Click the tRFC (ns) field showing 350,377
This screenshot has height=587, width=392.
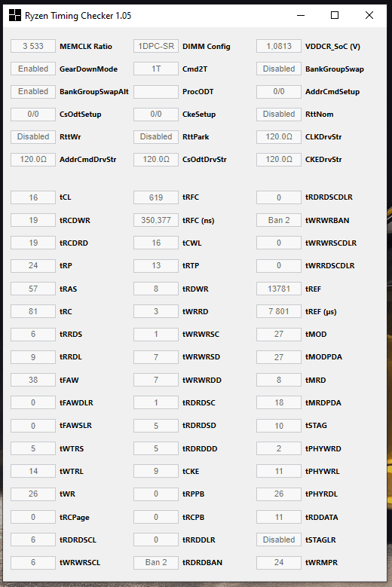(156, 220)
